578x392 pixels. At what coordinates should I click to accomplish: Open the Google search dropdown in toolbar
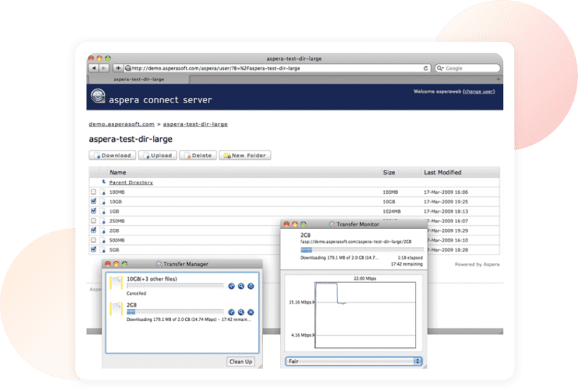(440, 68)
